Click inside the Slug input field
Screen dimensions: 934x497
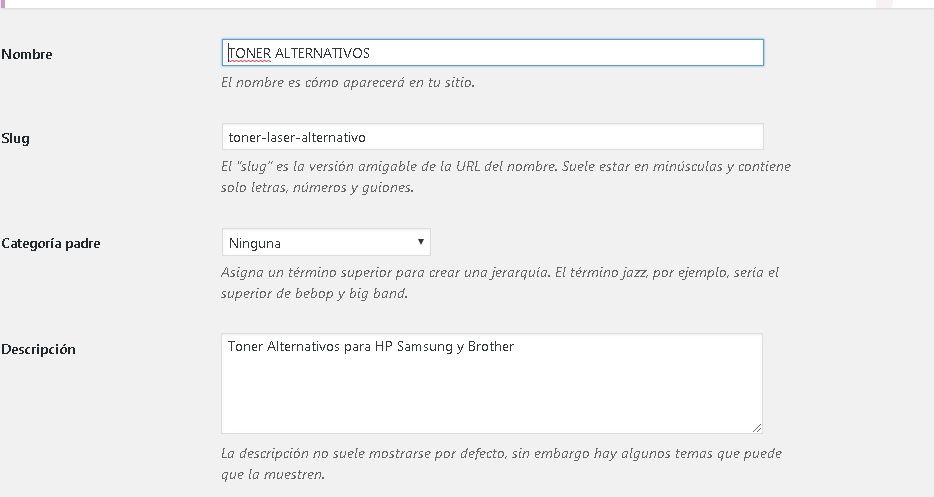pos(493,137)
